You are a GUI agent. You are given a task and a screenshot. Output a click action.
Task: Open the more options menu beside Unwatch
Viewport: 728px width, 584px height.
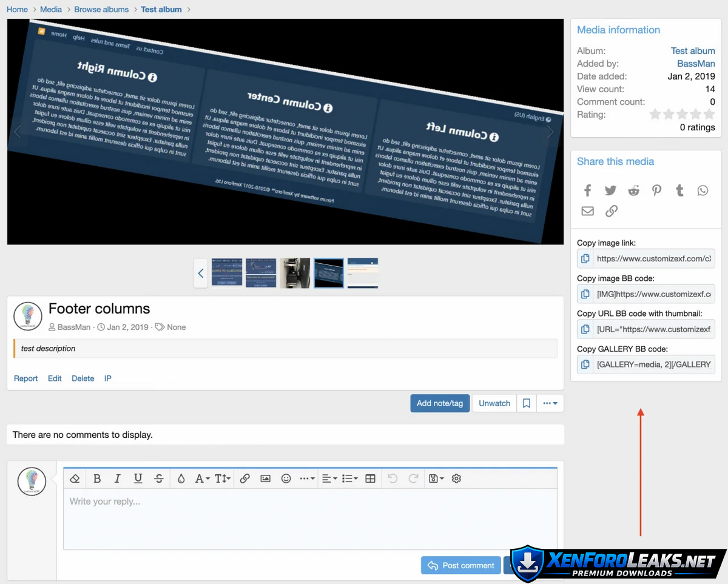[x=550, y=403]
